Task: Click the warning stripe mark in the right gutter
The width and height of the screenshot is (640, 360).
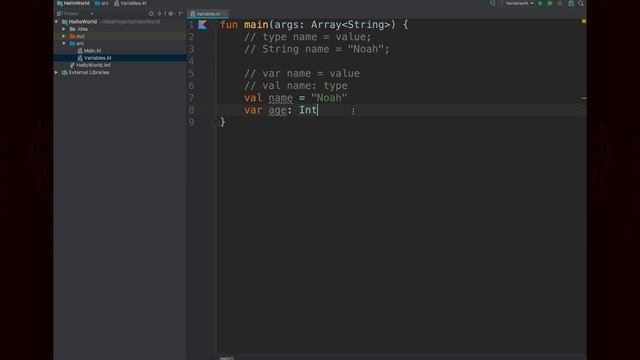Action: (584, 98)
